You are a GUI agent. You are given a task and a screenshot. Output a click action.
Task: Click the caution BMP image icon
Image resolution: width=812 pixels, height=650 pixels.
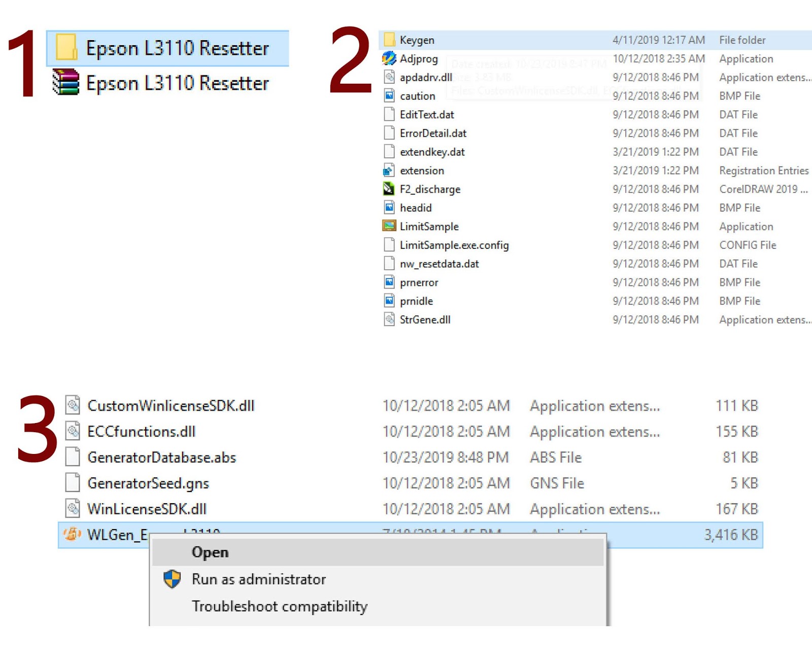pos(388,96)
